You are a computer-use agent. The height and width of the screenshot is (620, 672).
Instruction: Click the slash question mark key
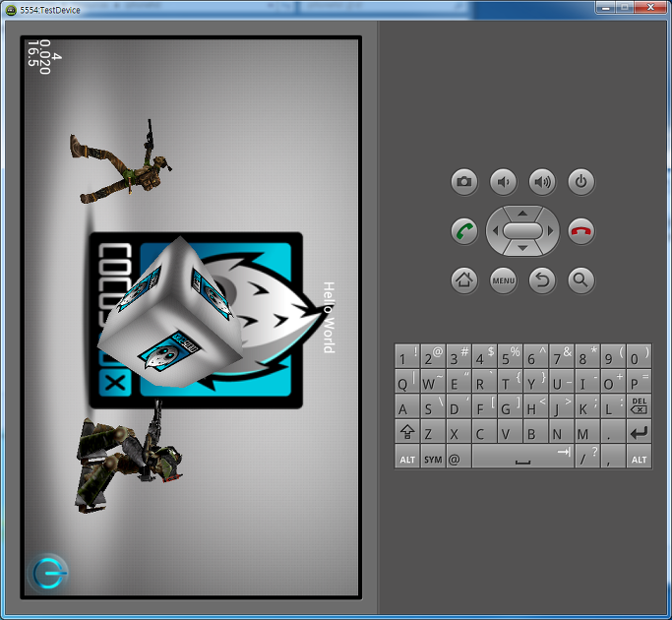tap(587, 457)
